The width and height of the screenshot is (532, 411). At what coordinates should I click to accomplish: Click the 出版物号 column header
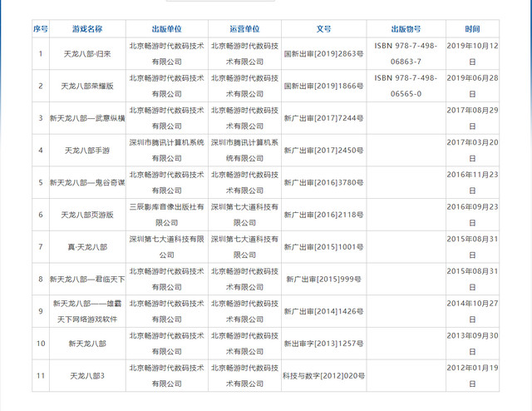point(406,29)
